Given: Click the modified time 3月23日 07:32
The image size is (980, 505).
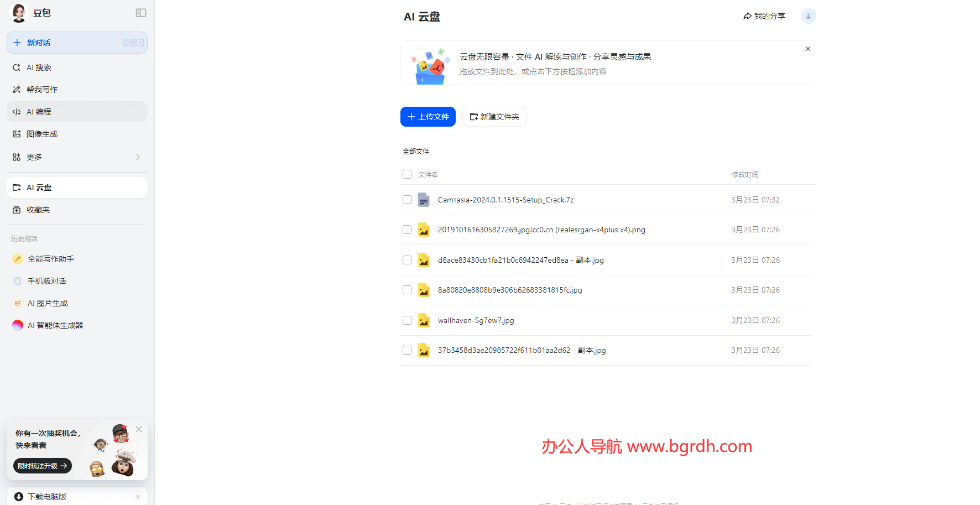Looking at the screenshot, I should coord(755,200).
